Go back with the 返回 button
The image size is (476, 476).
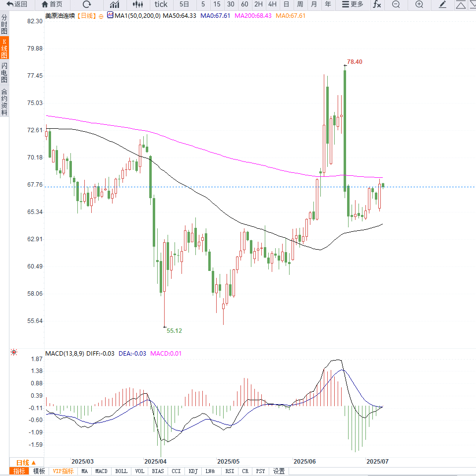[17, 4]
